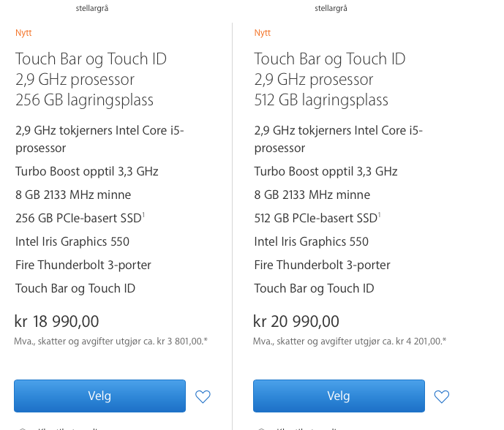Select the right stellargrå color label
This screenshot has height=430, width=504.
331,8
